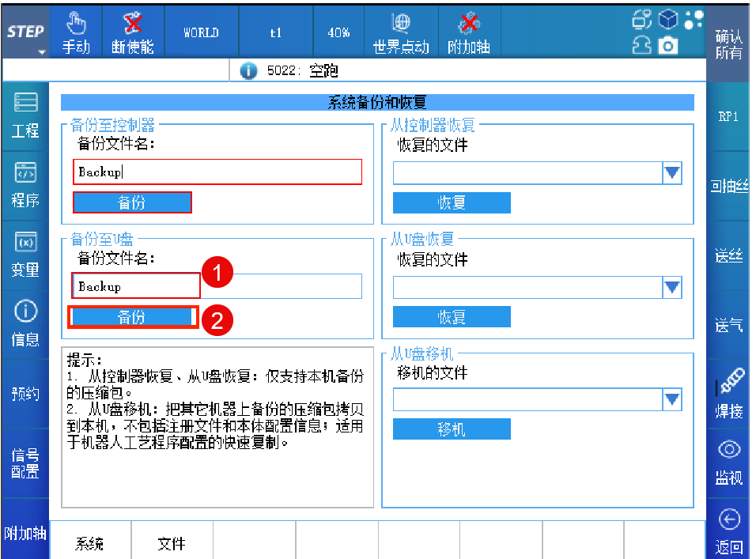Expand the 从U盘移机 migration file dropdown
Image resolution: width=756 pixels, height=559 pixels.
coord(671,400)
